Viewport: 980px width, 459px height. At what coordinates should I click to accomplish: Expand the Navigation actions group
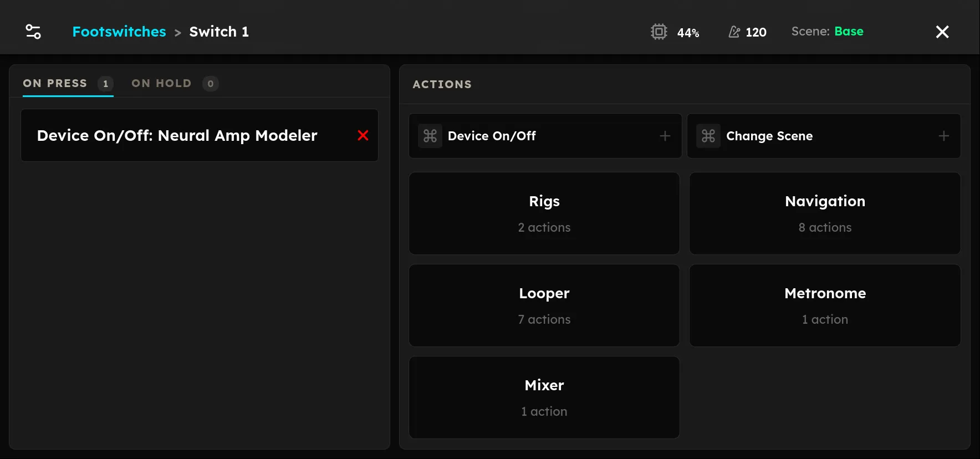pos(825,213)
